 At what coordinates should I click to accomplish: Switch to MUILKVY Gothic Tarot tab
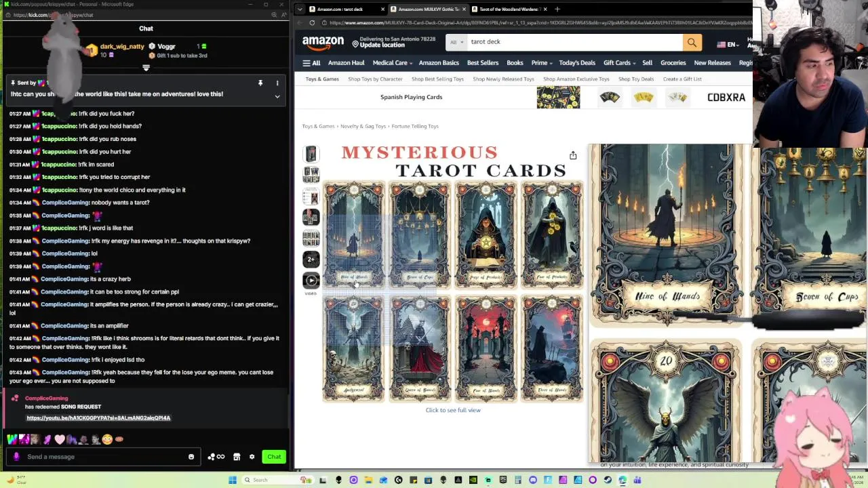point(429,9)
